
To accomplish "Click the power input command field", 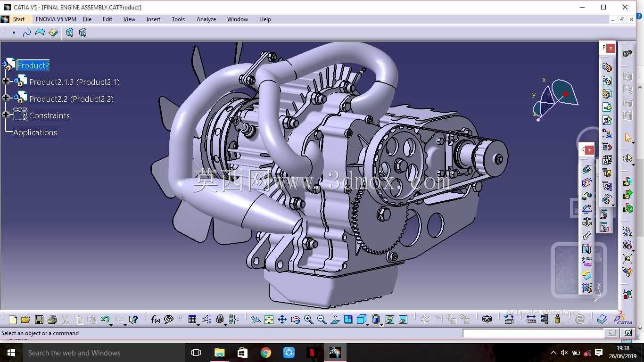I will point(533,333).
